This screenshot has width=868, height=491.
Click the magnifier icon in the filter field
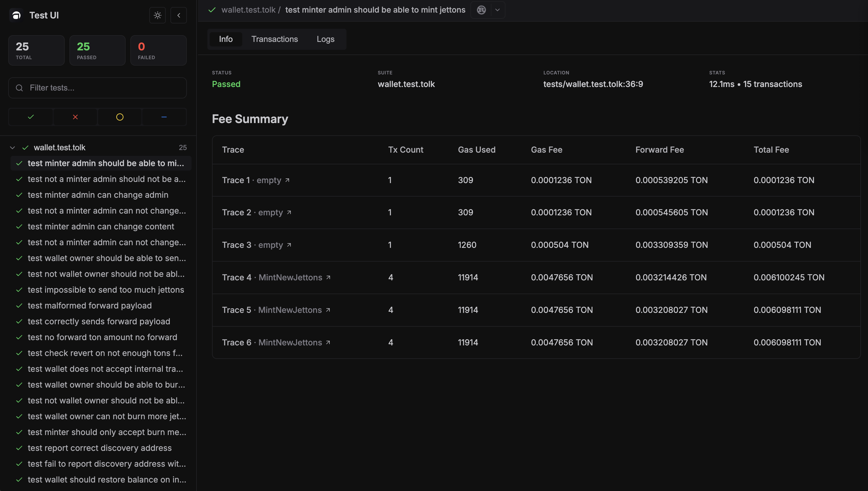tap(19, 88)
